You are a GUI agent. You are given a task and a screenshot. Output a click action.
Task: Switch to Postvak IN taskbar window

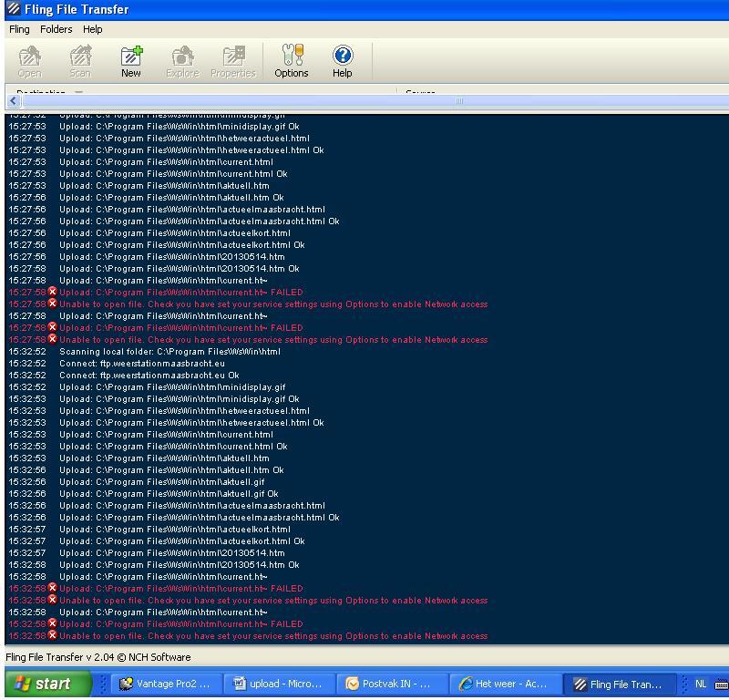pyautogui.click(x=392, y=684)
